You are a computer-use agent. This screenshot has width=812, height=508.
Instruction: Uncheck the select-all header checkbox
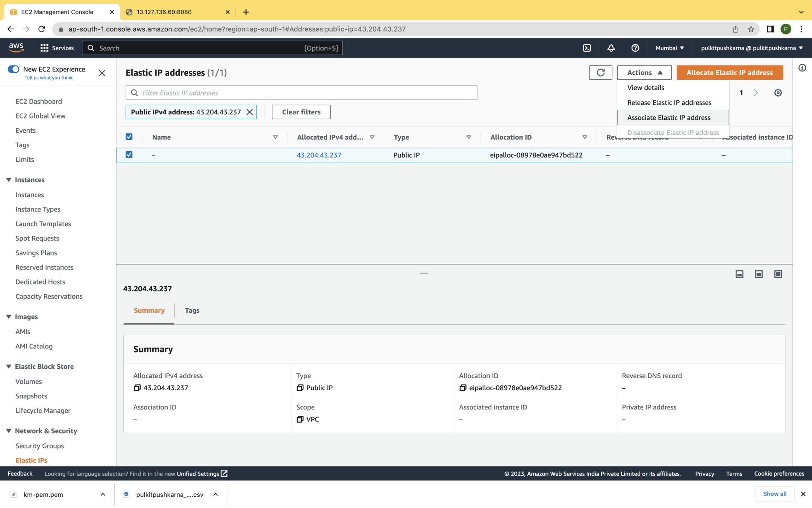pos(129,137)
